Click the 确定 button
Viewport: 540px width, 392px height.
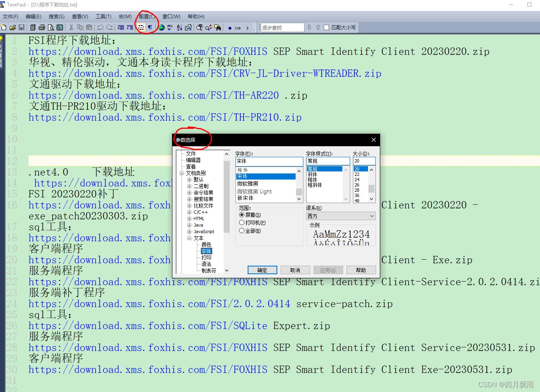(x=262, y=270)
